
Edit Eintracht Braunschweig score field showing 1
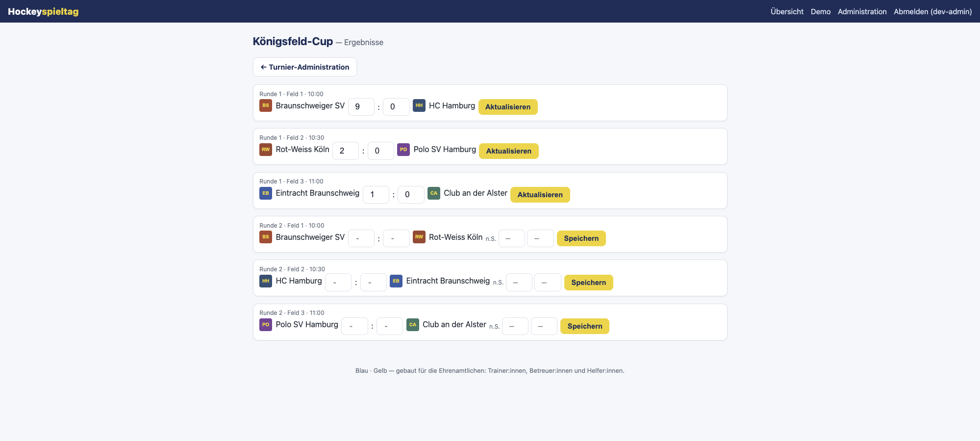(x=376, y=195)
